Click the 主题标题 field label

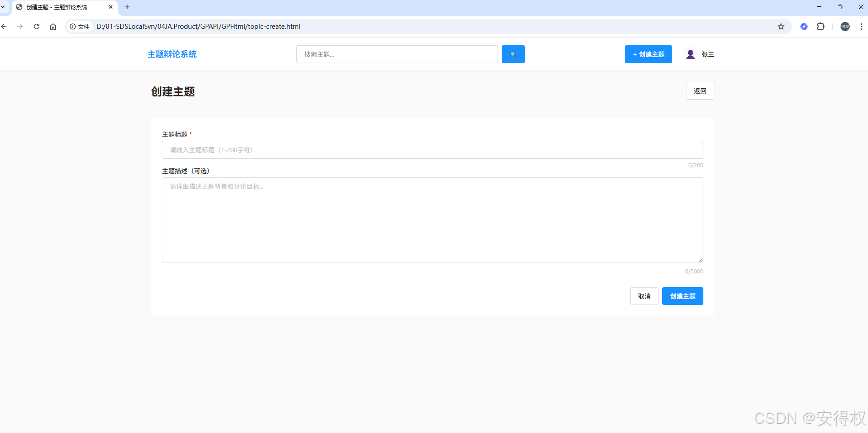tap(177, 134)
